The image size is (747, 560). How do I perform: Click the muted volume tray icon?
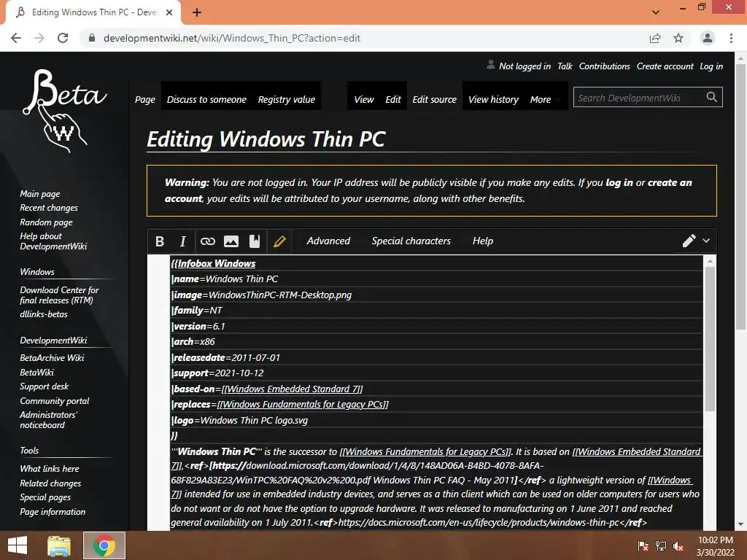678,546
